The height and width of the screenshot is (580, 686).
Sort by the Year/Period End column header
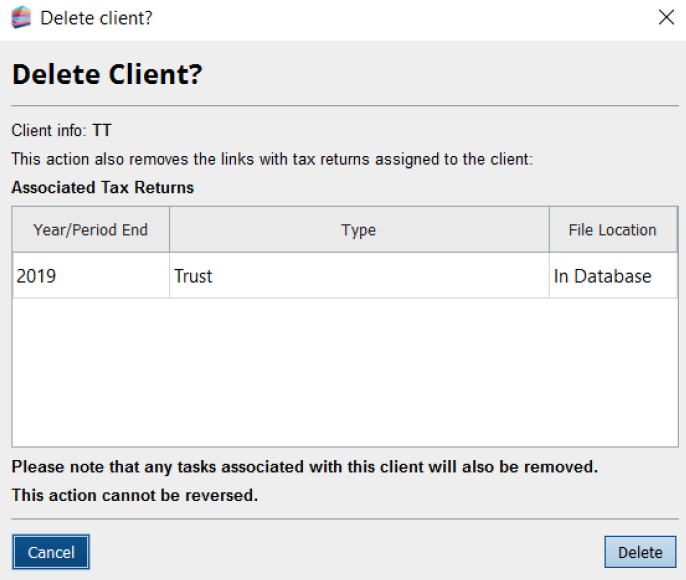pyautogui.click(x=91, y=230)
